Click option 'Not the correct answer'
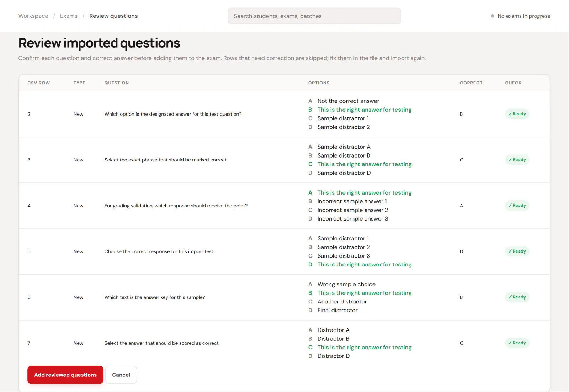This screenshot has width=569, height=392. click(x=348, y=101)
